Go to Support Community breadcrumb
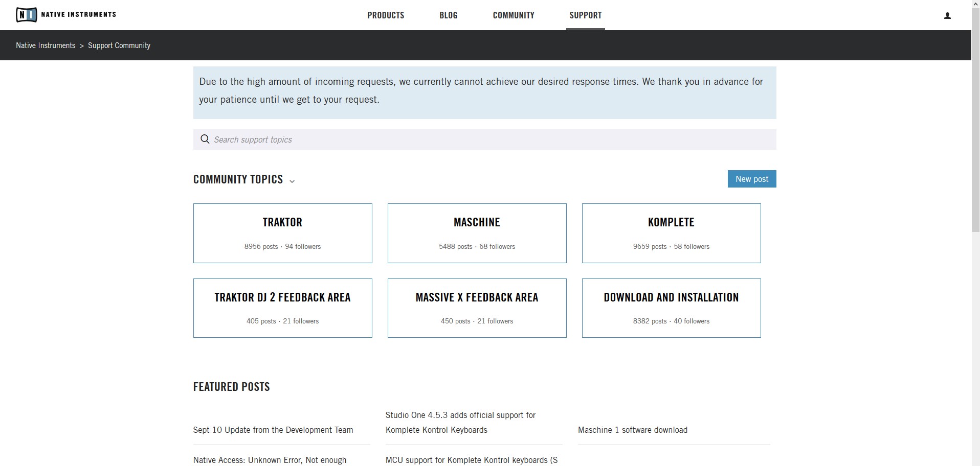 click(x=119, y=45)
